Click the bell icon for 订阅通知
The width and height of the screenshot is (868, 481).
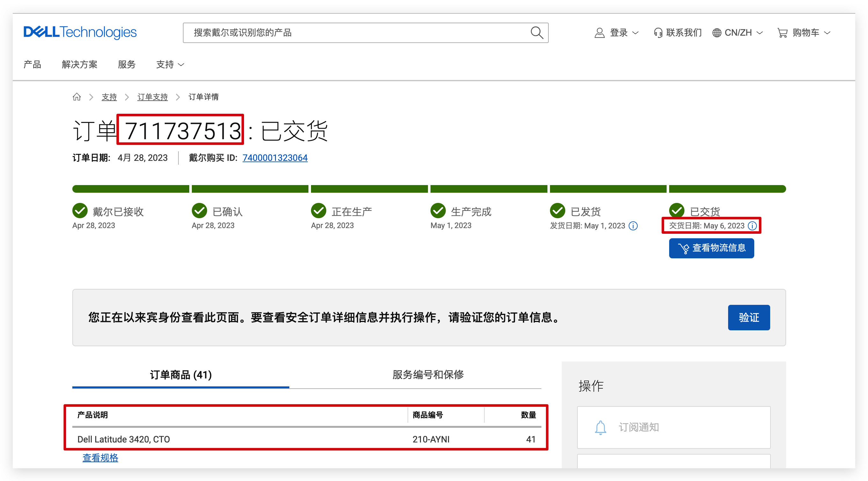click(600, 427)
